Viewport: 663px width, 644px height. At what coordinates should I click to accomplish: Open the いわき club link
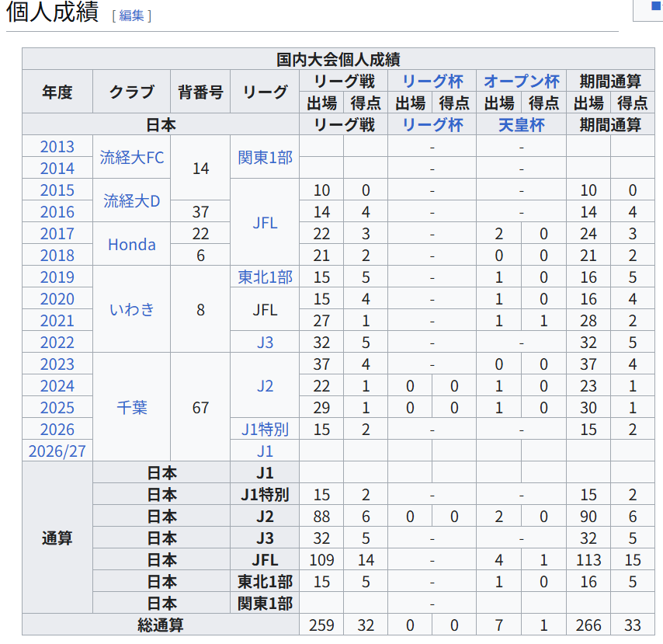click(x=131, y=310)
